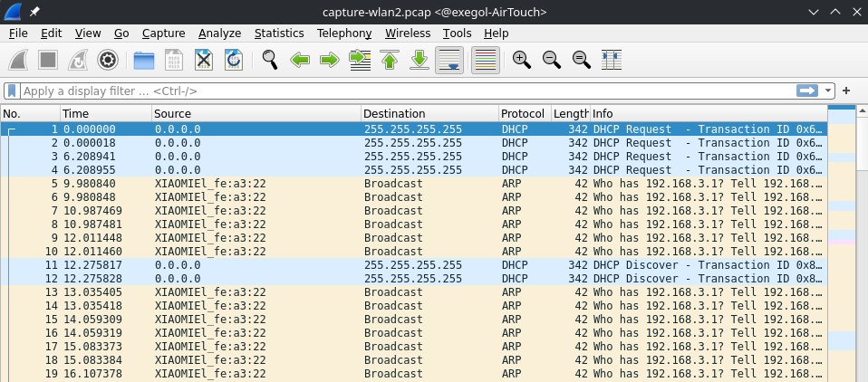Screen dimensions: 868x382
Task: Open the Wireless menu
Action: click(x=408, y=33)
